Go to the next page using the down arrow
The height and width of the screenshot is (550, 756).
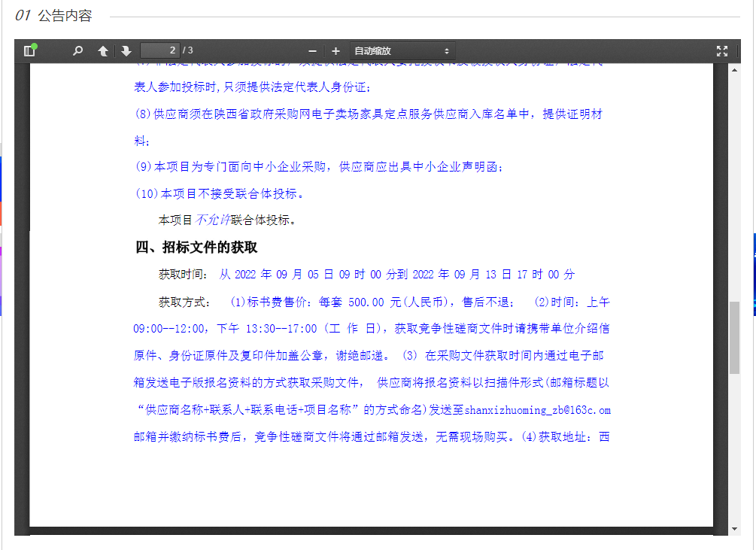tap(126, 51)
